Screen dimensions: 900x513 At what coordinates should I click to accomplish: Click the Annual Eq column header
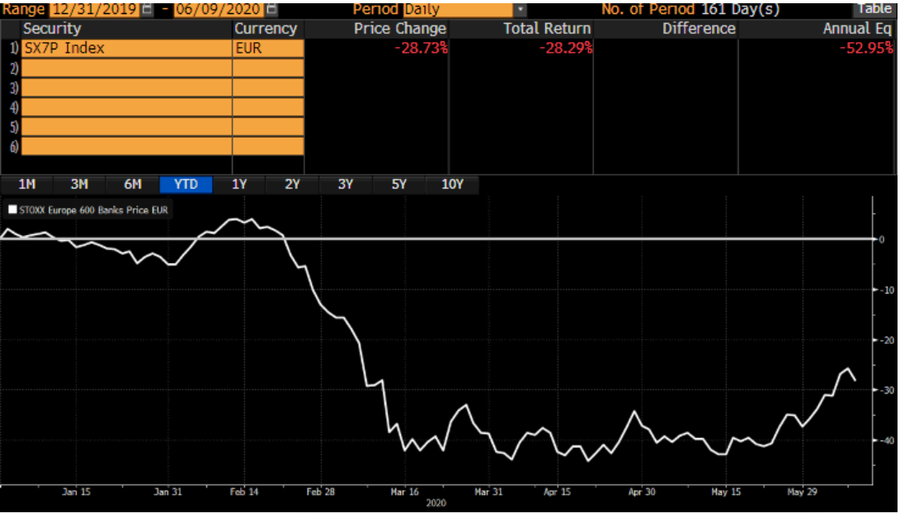tap(858, 29)
